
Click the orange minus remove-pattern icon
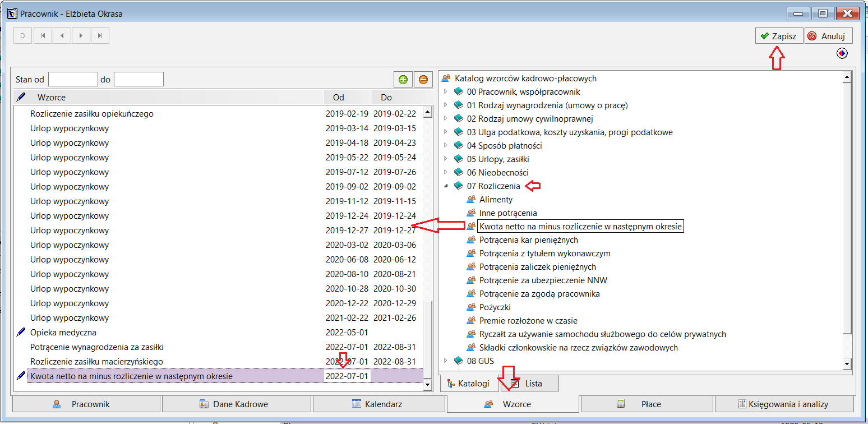coord(423,80)
